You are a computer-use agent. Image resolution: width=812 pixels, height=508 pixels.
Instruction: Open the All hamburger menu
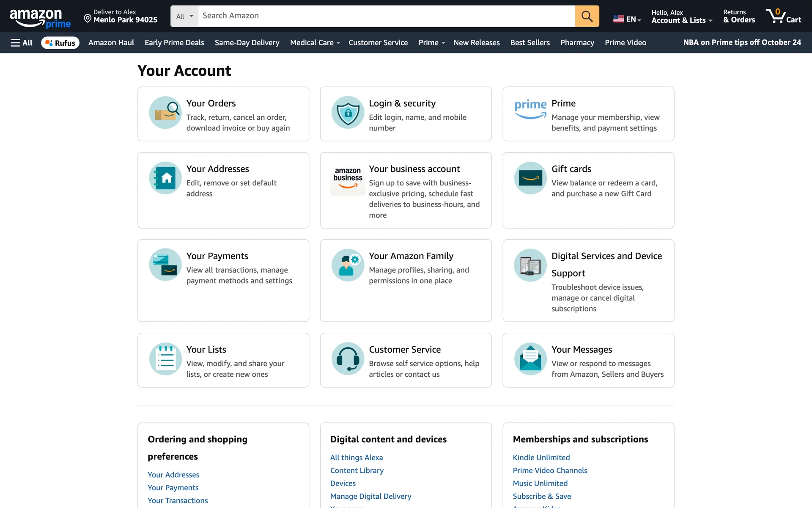21,43
